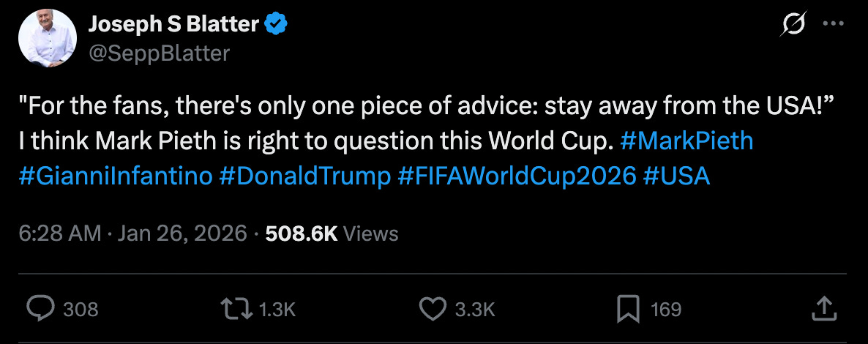
Task: Bookmark the tweet with the bookmark icon
Action: (x=628, y=309)
